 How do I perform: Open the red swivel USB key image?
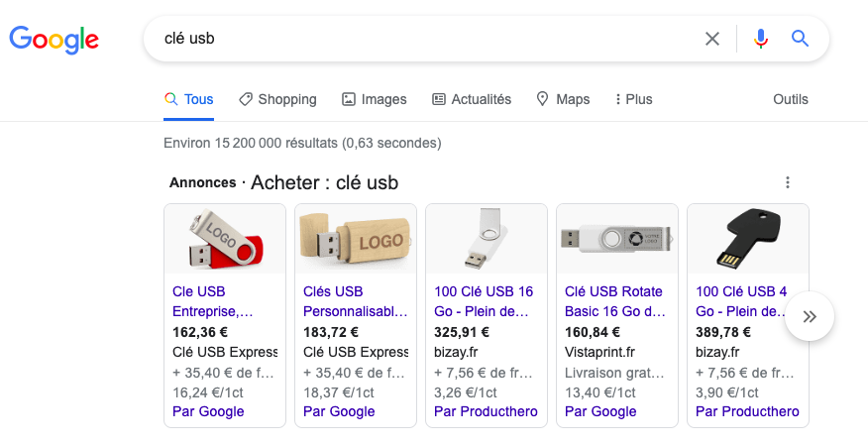pyautogui.click(x=225, y=239)
